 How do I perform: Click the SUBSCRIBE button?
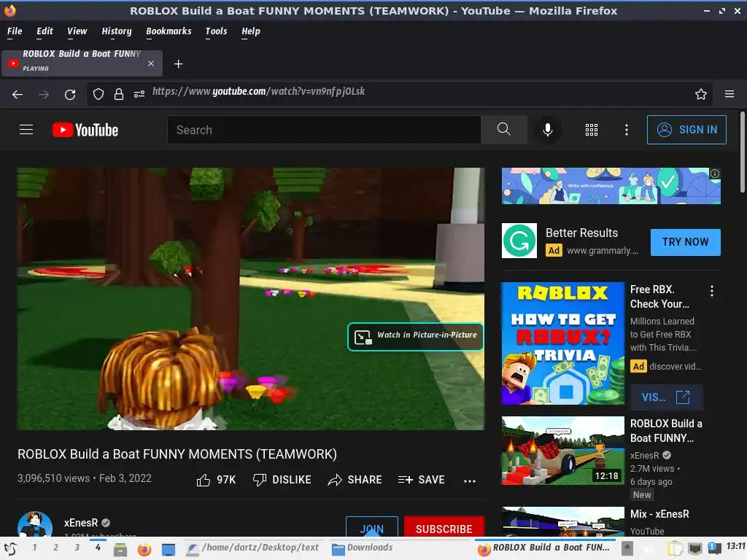[x=444, y=526]
